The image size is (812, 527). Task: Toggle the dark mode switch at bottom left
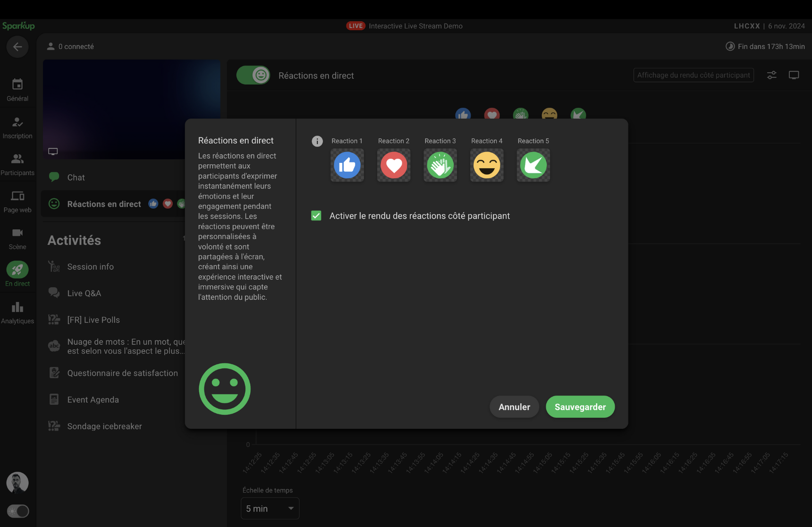[18, 511]
